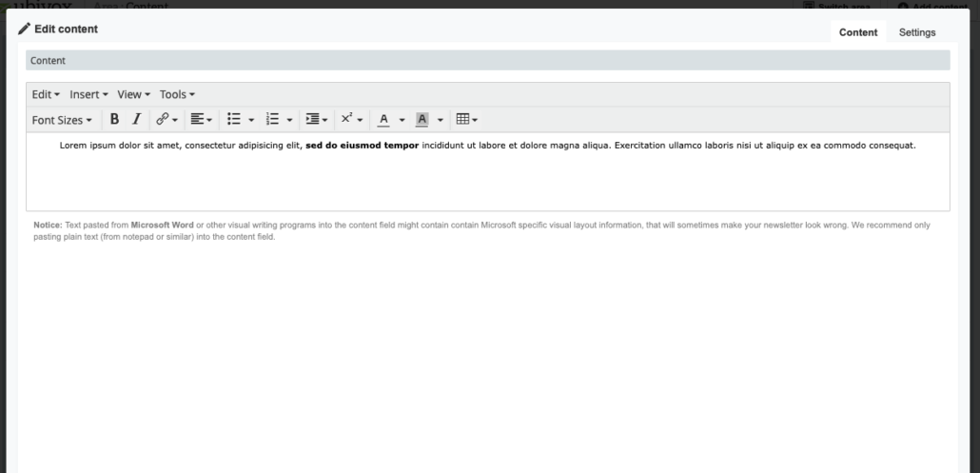This screenshot has width=980, height=473.
Task: Select the Content tab
Action: pos(858,32)
